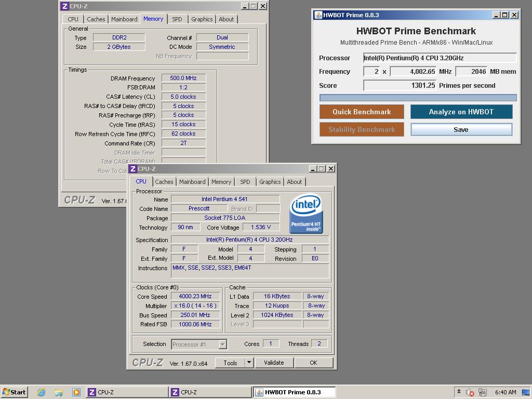
Task: Select the About tab in the front CPU-Z window
Action: tap(295, 182)
